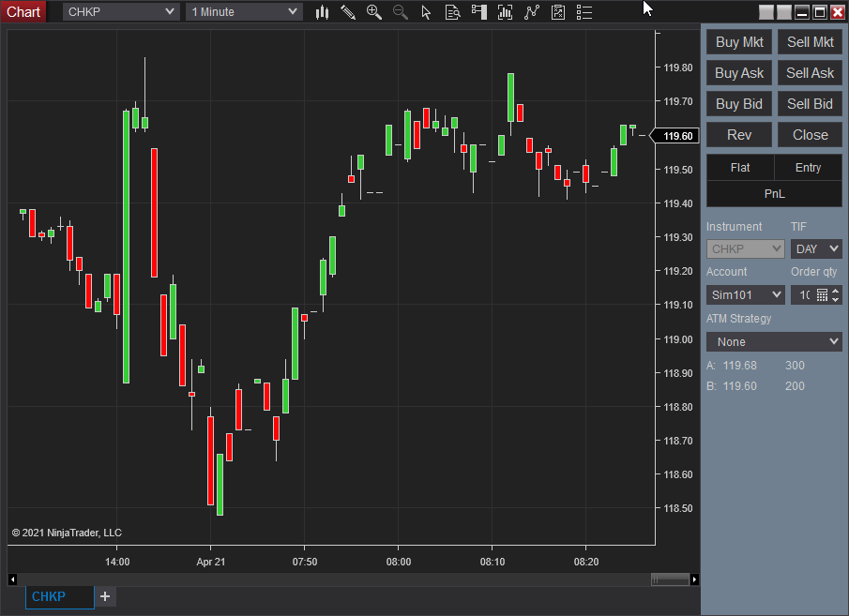Open the data box document icon
Image resolution: width=849 pixels, height=616 pixels.
pos(453,12)
